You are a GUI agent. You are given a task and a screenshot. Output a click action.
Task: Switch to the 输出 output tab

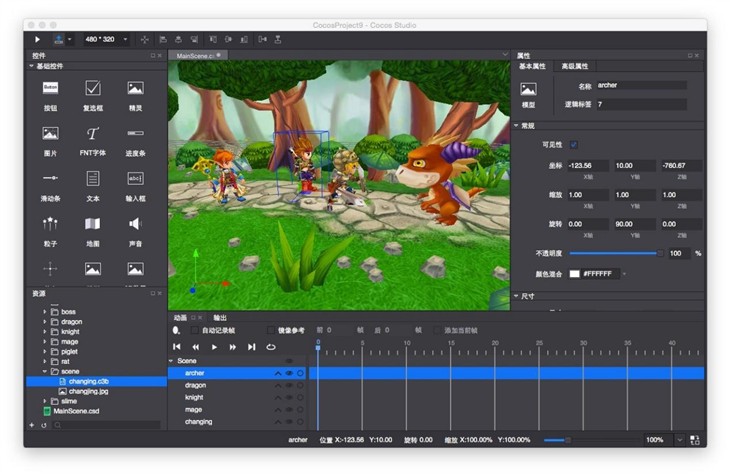click(x=220, y=318)
